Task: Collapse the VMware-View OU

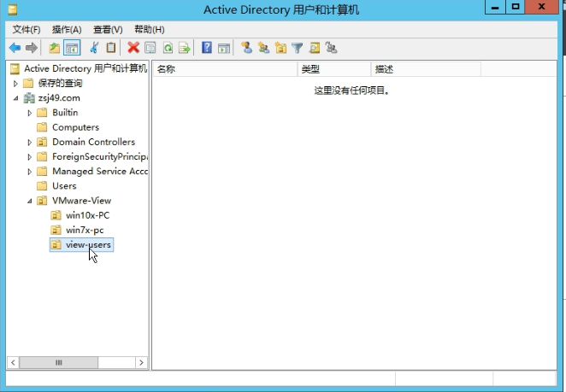Action: pyautogui.click(x=30, y=201)
